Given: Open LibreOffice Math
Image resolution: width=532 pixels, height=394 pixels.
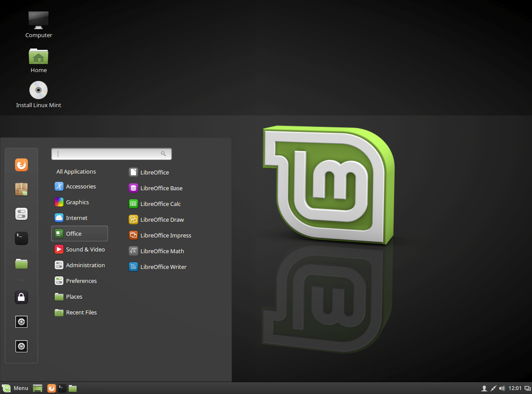Looking at the screenshot, I should pyautogui.click(x=162, y=251).
